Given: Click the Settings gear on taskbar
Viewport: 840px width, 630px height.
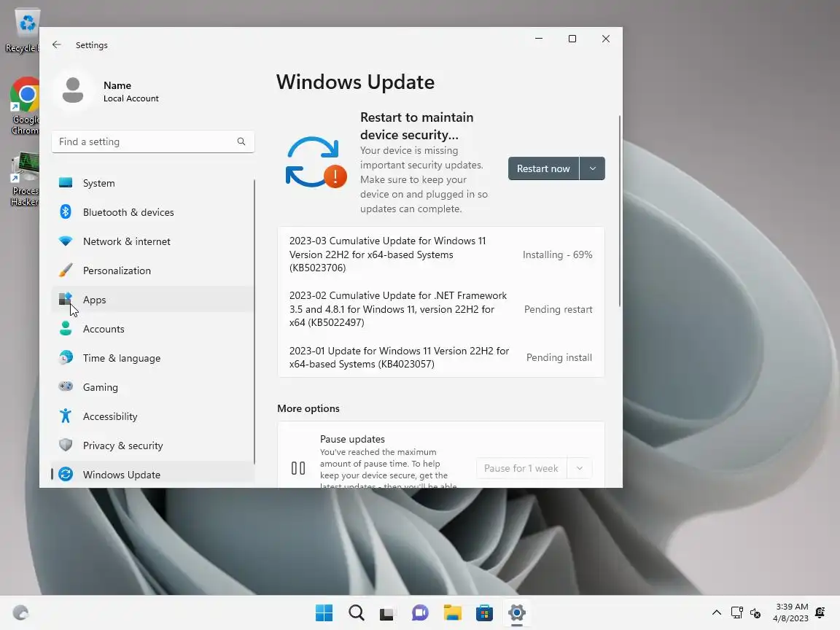Looking at the screenshot, I should click(517, 612).
